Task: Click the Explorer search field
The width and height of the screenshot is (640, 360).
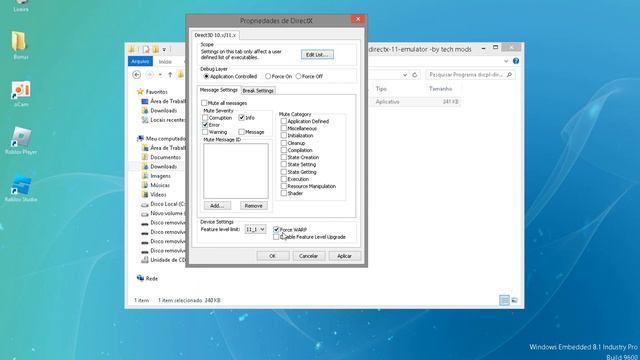Action: point(470,75)
